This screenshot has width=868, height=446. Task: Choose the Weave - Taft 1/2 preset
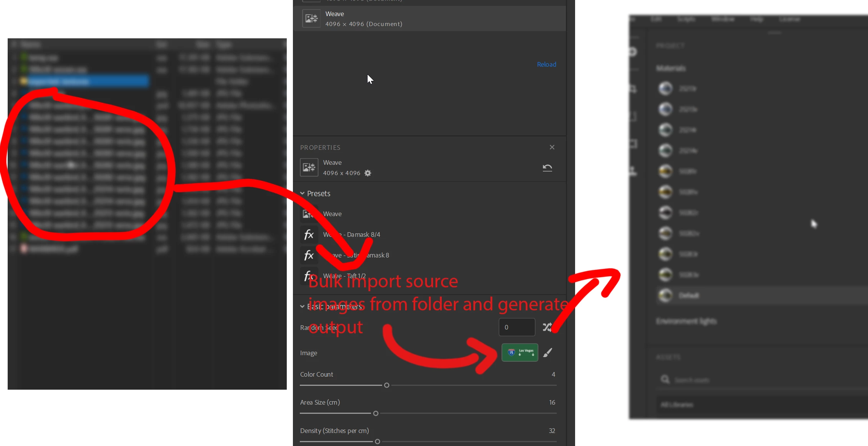click(x=344, y=275)
